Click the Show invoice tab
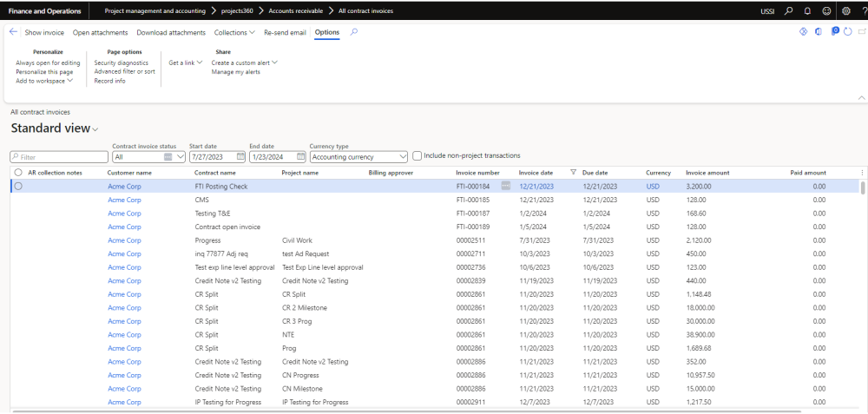 [x=44, y=32]
